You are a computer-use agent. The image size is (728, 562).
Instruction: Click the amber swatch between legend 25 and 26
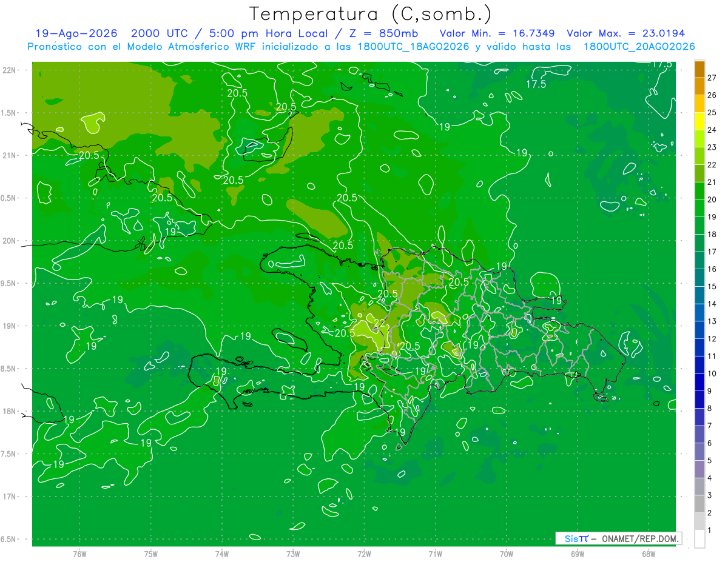(699, 104)
